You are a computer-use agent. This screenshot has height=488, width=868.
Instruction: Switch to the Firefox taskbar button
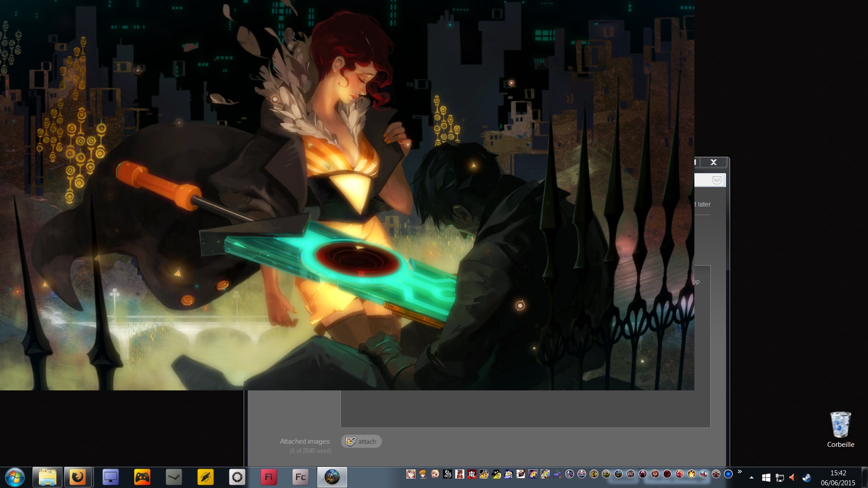click(x=78, y=477)
